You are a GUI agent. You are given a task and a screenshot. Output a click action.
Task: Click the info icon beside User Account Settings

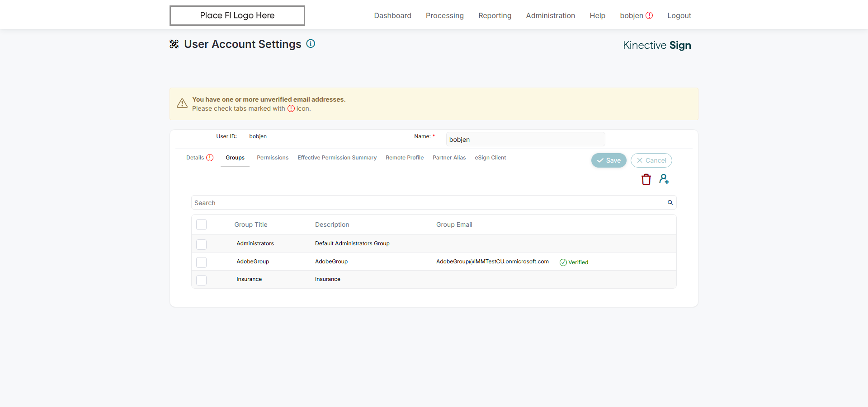pyautogui.click(x=311, y=44)
